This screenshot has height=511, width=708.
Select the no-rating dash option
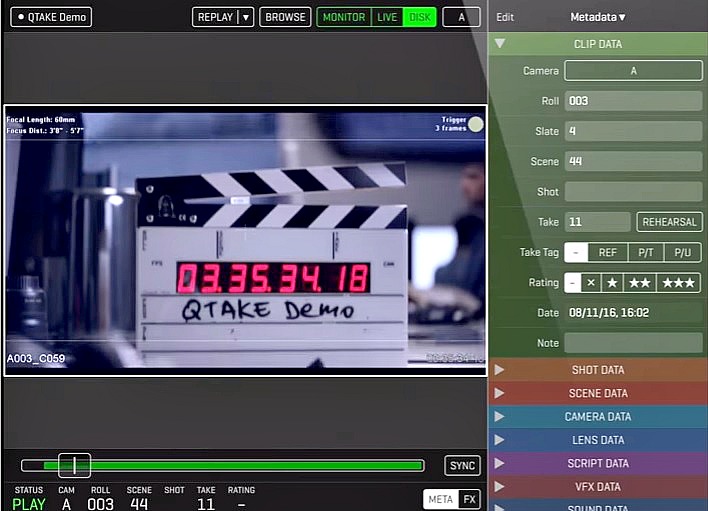(x=573, y=283)
